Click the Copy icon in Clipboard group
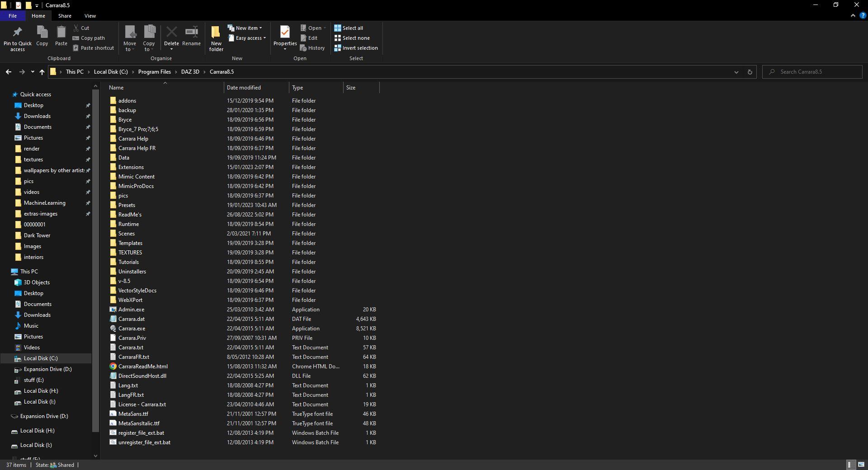 coord(42,32)
